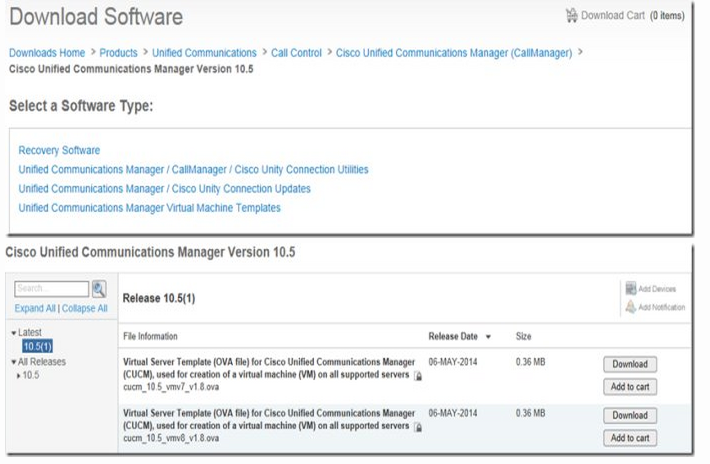The width and height of the screenshot is (710, 464).
Task: Add cucm_10.5_vmv7_v1.8.ova to cart
Action: coord(630,387)
